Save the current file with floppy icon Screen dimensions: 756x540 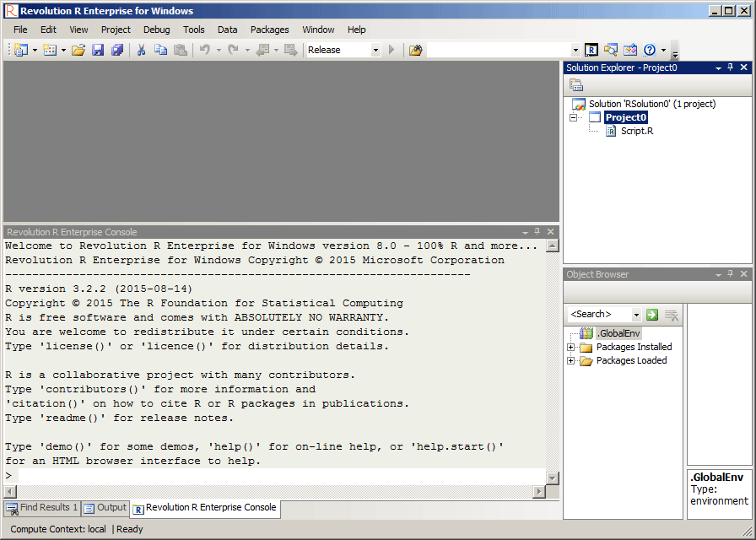coord(98,50)
